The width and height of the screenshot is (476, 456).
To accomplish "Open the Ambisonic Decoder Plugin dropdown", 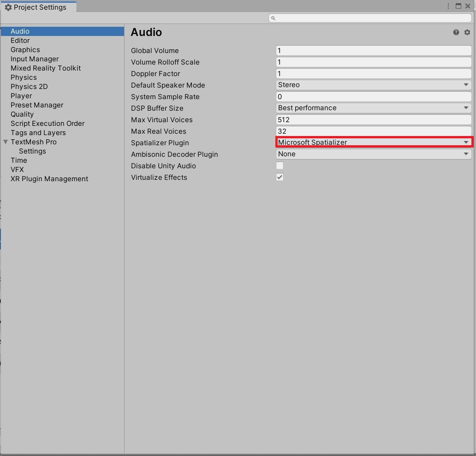I will coord(374,154).
